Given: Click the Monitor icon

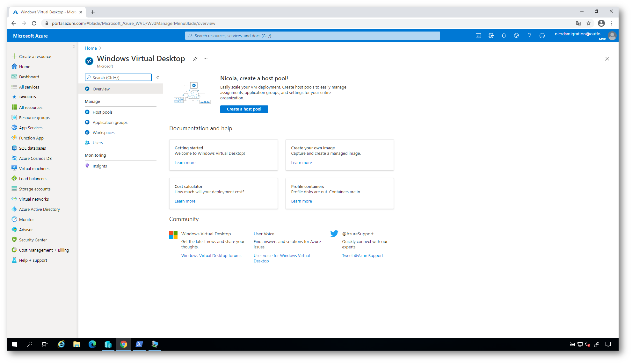Looking at the screenshot, I should (x=14, y=219).
